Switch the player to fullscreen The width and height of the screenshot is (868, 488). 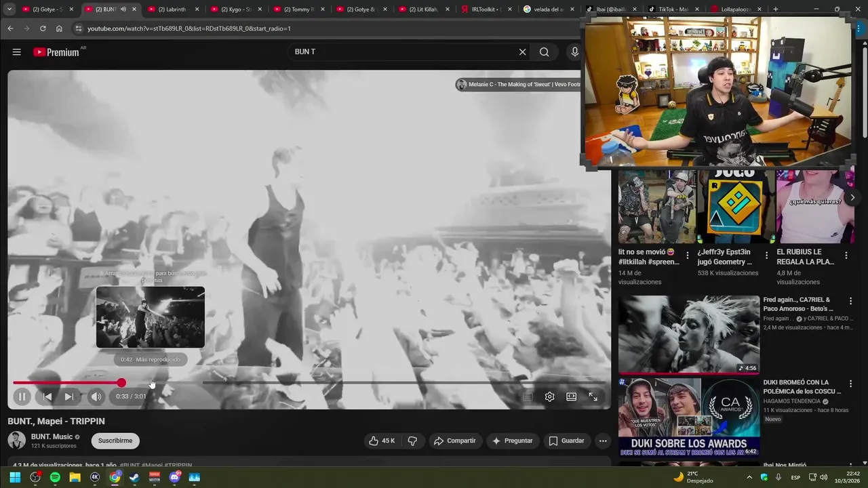pyautogui.click(x=593, y=396)
